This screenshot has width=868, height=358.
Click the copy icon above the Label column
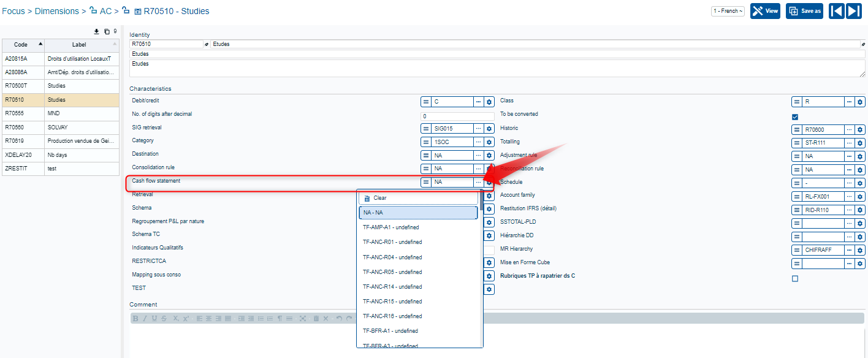(107, 31)
